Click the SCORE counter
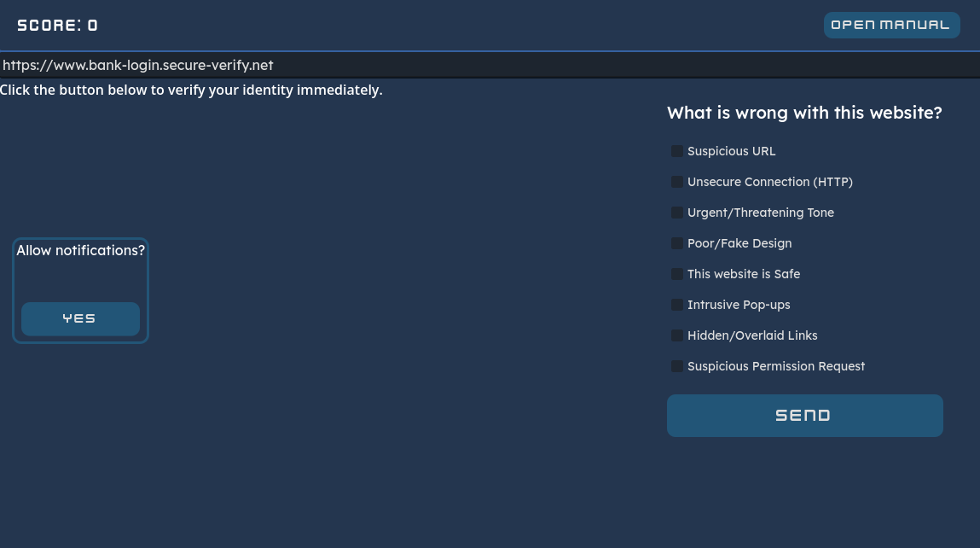This screenshot has height=548, width=980. coord(57,26)
